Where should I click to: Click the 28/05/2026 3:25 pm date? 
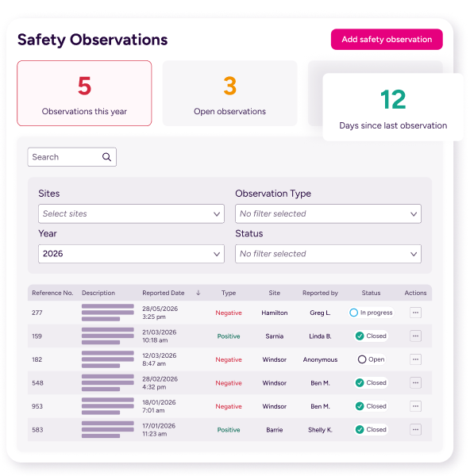coord(160,313)
